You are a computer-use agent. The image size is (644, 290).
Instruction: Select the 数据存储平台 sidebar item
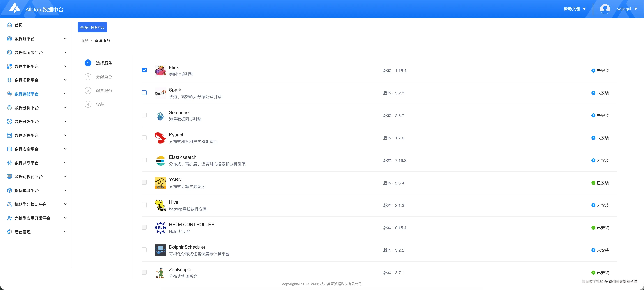(x=27, y=94)
